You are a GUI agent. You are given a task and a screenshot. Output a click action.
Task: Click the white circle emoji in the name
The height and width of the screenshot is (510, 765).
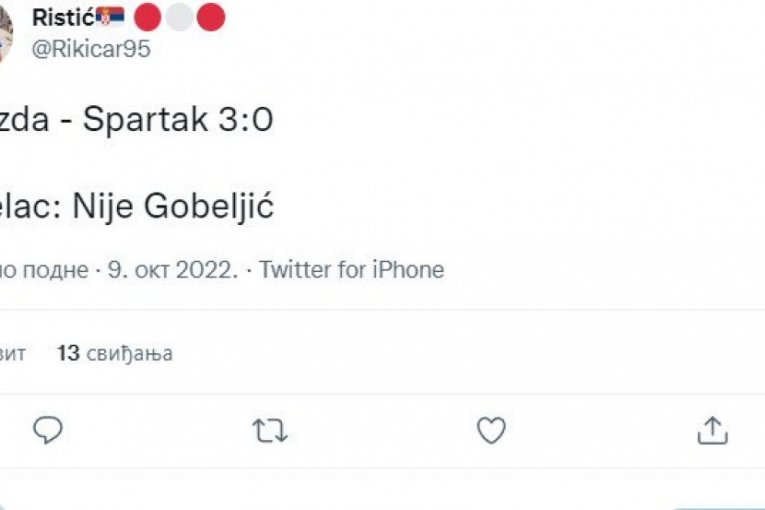coord(179,17)
